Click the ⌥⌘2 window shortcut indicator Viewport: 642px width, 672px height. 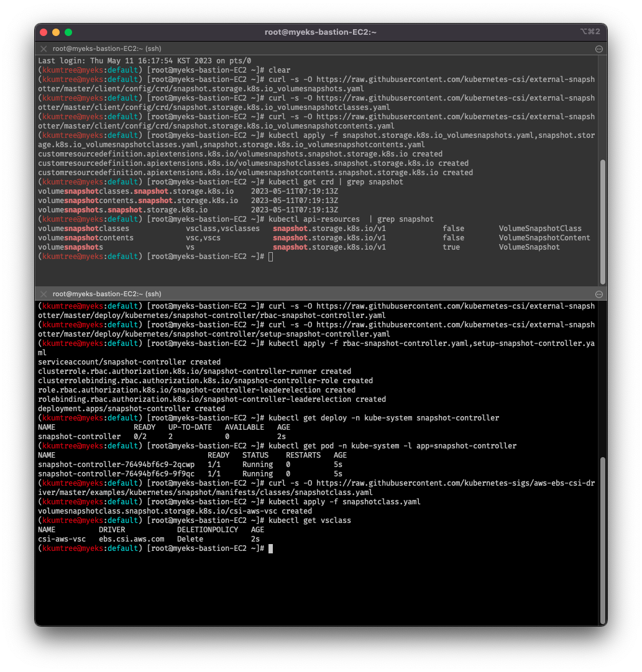590,31
